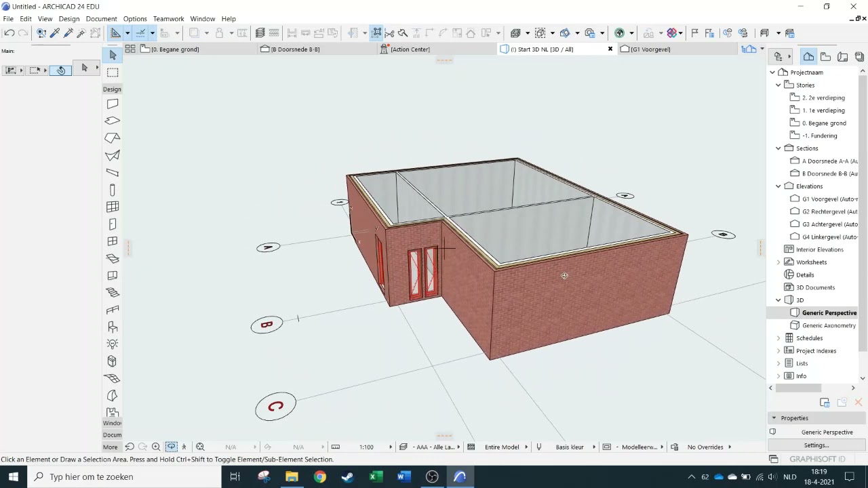Switch to the 0. Begane grond tab
The width and height of the screenshot is (868, 488).
[197, 49]
